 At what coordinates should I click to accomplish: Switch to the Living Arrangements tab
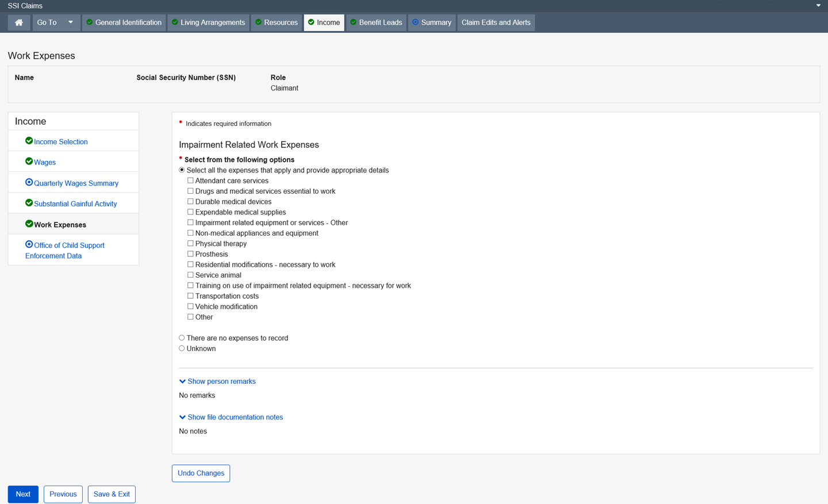(208, 22)
